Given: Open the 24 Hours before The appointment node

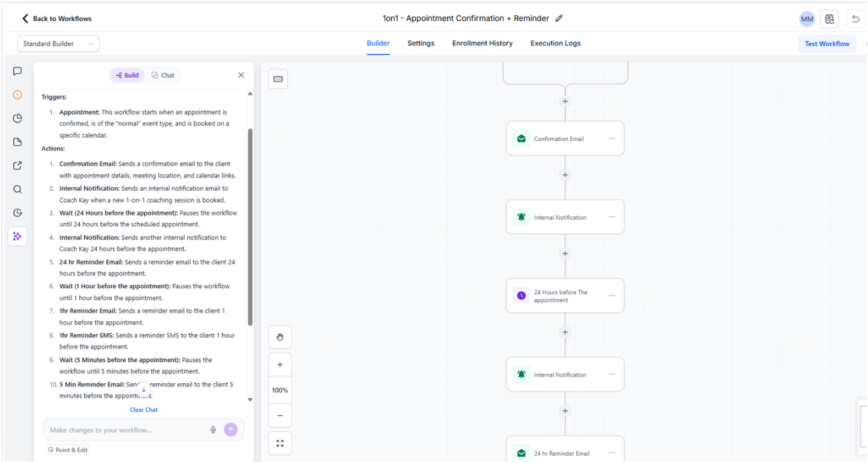Looking at the screenshot, I should pyautogui.click(x=565, y=295).
